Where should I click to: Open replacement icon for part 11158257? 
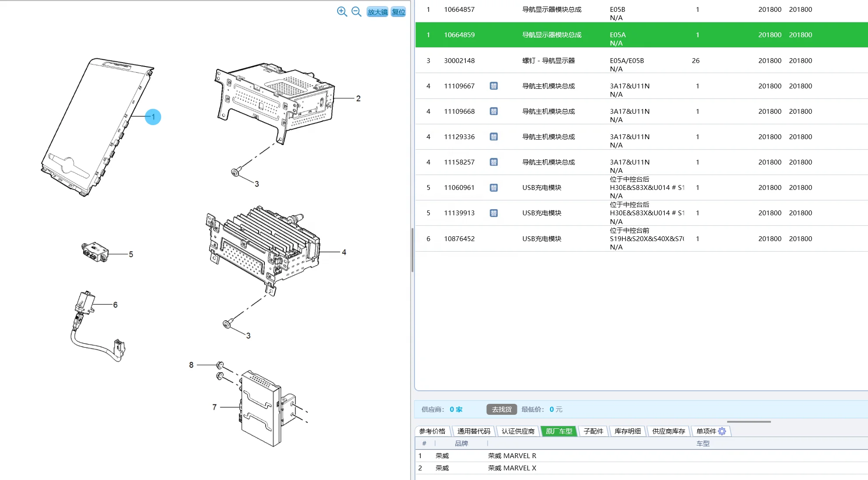493,162
